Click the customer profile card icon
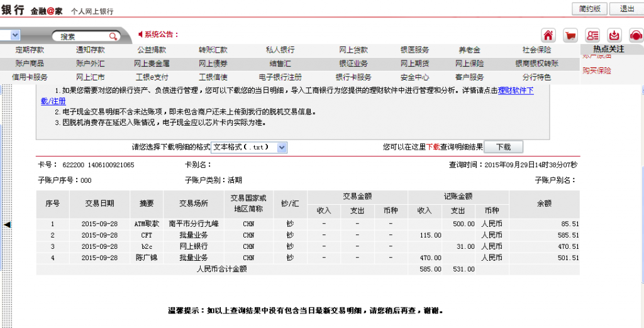The image size is (644, 328). [592, 35]
